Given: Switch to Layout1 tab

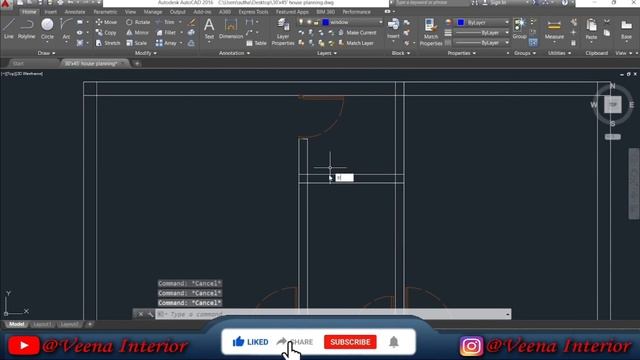Looking at the screenshot, I should point(42,324).
